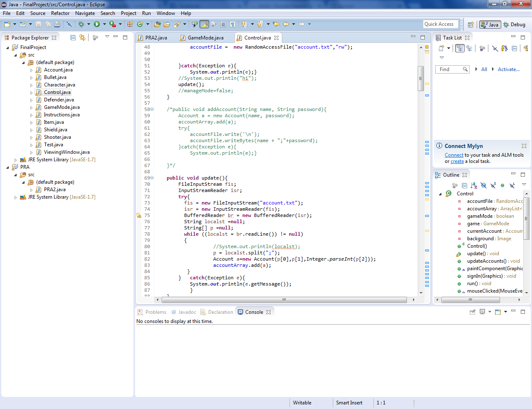Click the Connect link in Mylyn panel
Image resolution: width=532 pixels, height=409 pixels.
(454, 155)
